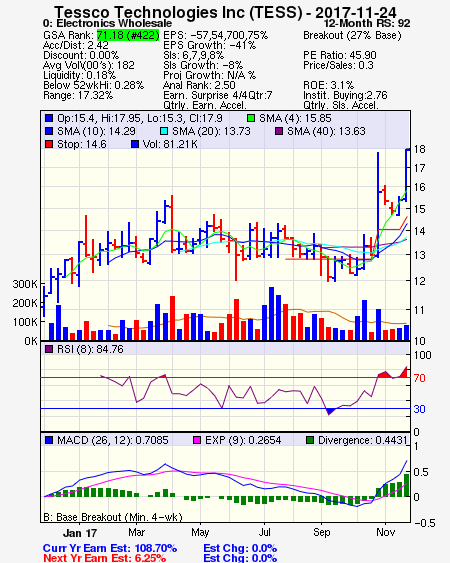Click the 'EPS Growth: -41%' text
Image resolution: width=450 pixels, height=563 pixels.
[x=209, y=45]
